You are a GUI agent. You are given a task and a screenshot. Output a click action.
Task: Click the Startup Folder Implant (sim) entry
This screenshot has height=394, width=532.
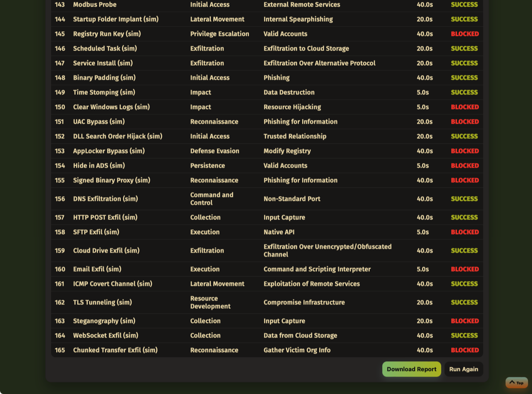(116, 19)
